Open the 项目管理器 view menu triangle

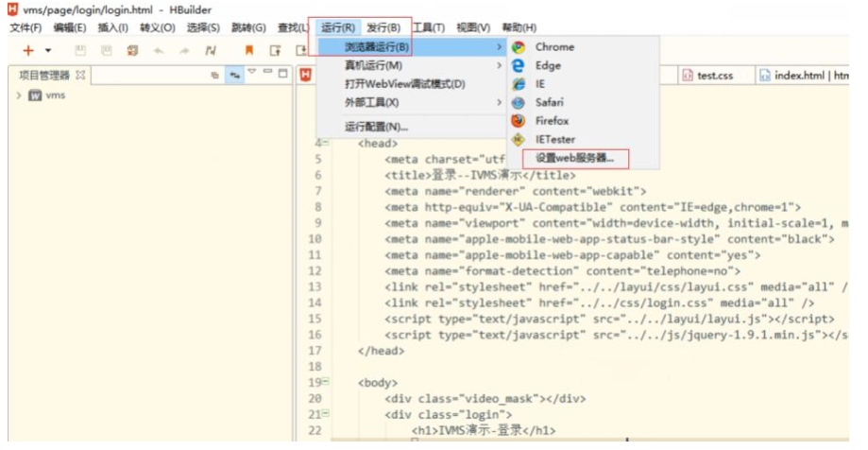[x=252, y=72]
